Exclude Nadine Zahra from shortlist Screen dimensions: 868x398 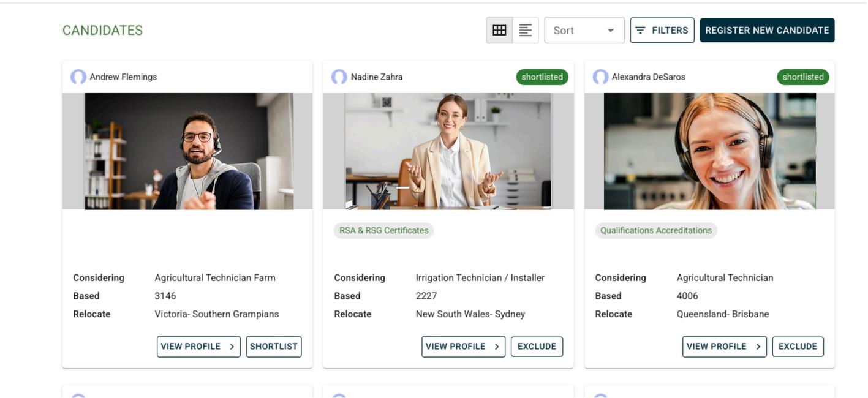pyautogui.click(x=537, y=347)
